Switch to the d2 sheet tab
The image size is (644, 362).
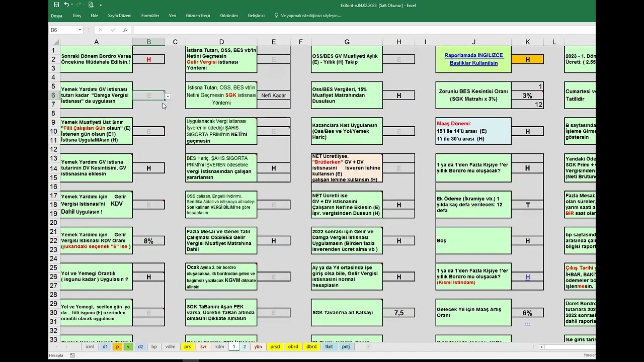[x=140, y=346]
